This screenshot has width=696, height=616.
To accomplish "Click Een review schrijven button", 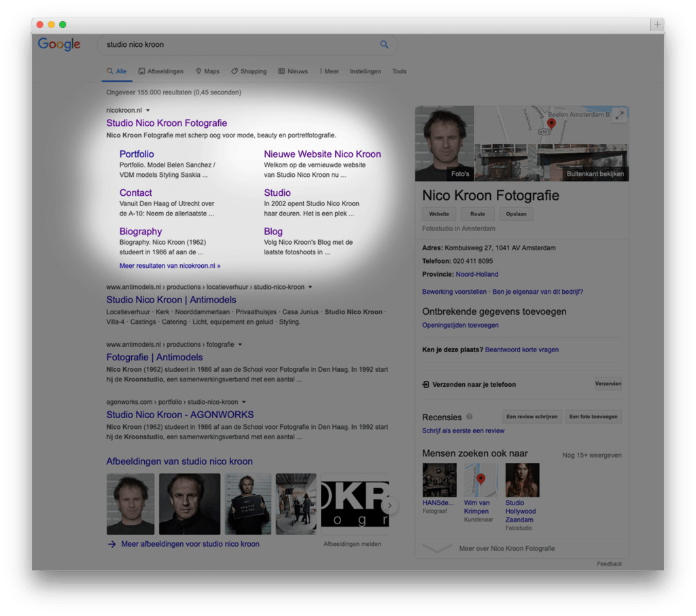I will pos(532,417).
